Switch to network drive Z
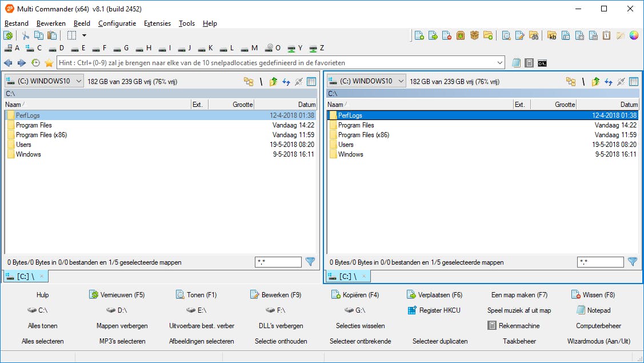Screen dimensions: 644x363 tap(317, 48)
